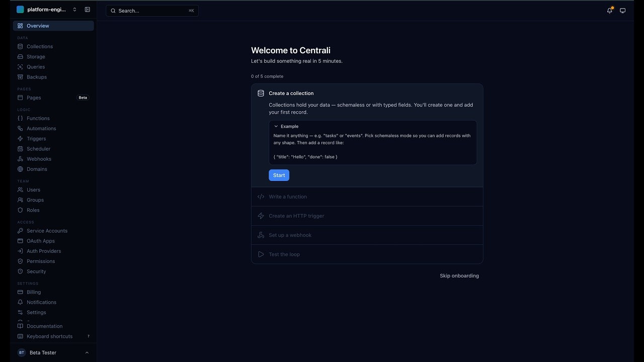Screen dimensions: 644x362
Task: Click "Let's build something real in 5 minutes."
Action: click(x=297, y=61)
